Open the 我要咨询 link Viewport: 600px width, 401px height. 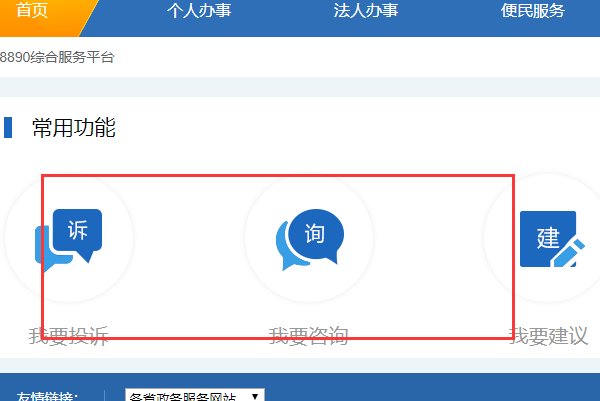[x=308, y=337]
